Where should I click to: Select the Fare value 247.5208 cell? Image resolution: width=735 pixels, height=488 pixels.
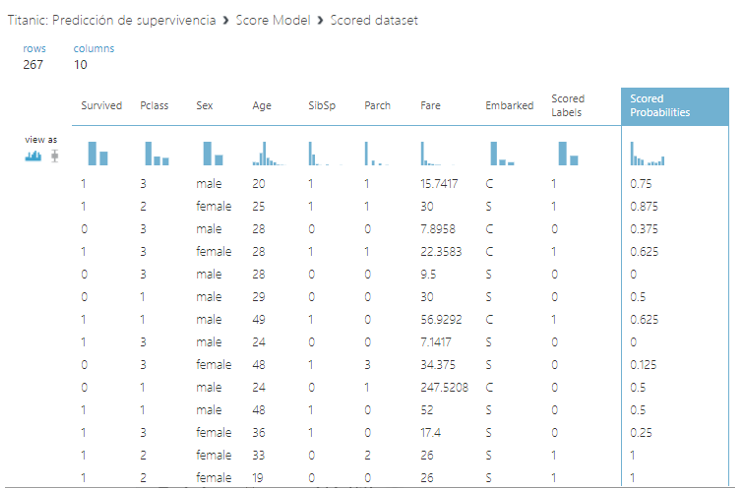click(444, 388)
